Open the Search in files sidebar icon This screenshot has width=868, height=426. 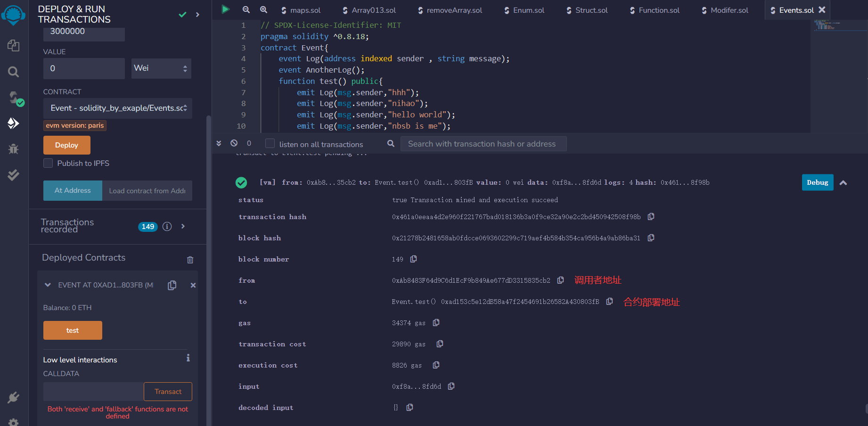[x=13, y=72]
